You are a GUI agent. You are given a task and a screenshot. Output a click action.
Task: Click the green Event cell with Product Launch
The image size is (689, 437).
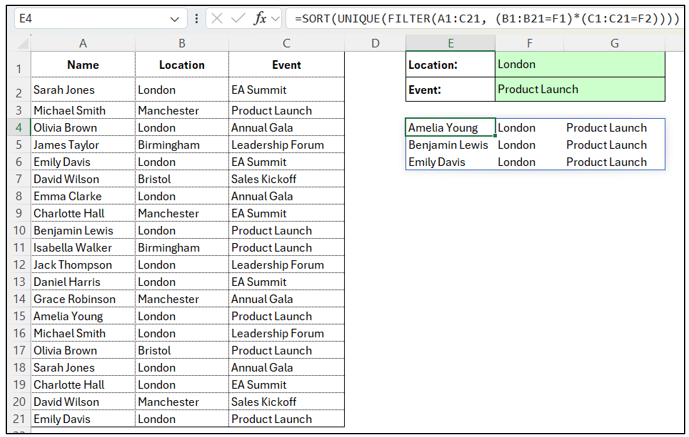(580, 89)
